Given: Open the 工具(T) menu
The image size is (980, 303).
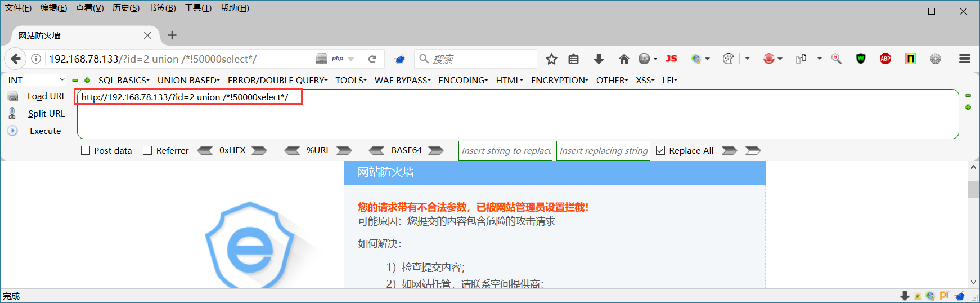Looking at the screenshot, I should tap(198, 8).
